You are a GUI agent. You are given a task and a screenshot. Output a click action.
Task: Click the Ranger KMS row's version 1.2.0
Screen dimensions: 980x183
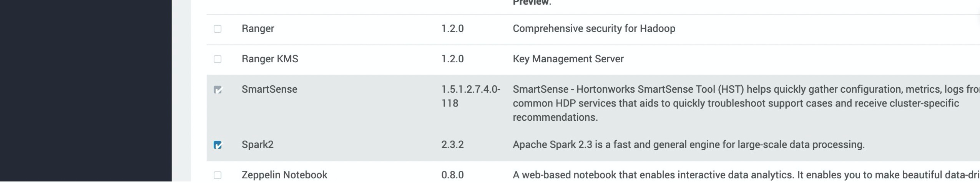click(452, 59)
